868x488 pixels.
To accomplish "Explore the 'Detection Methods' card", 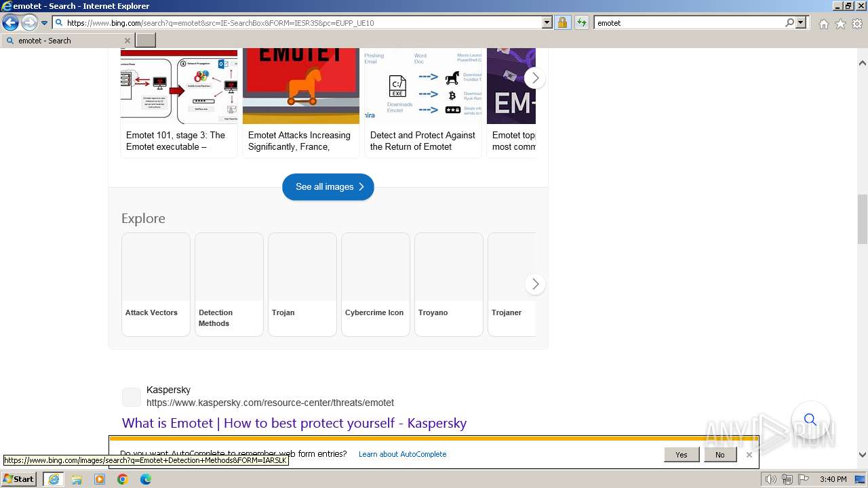I will tap(229, 285).
